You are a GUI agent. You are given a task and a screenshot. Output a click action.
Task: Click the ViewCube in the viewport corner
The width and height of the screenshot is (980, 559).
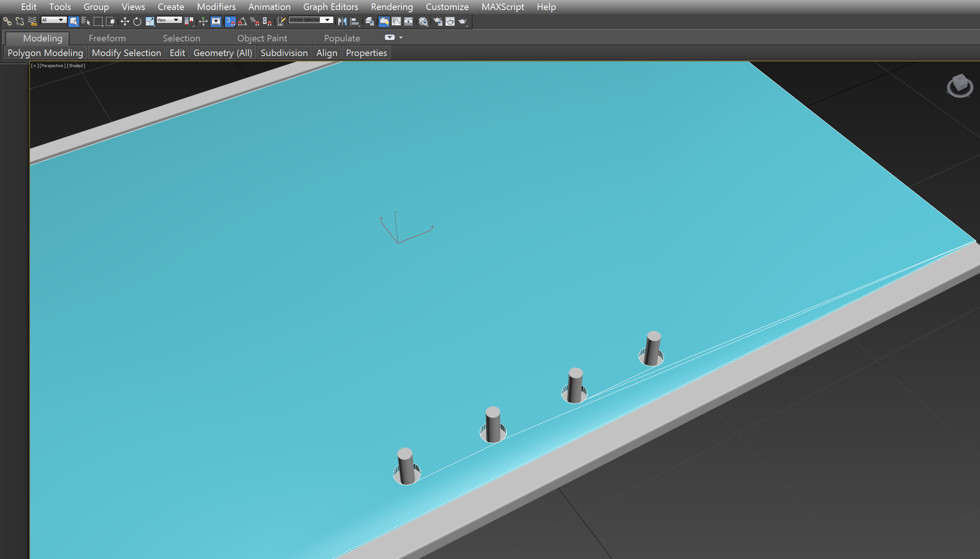coord(959,84)
